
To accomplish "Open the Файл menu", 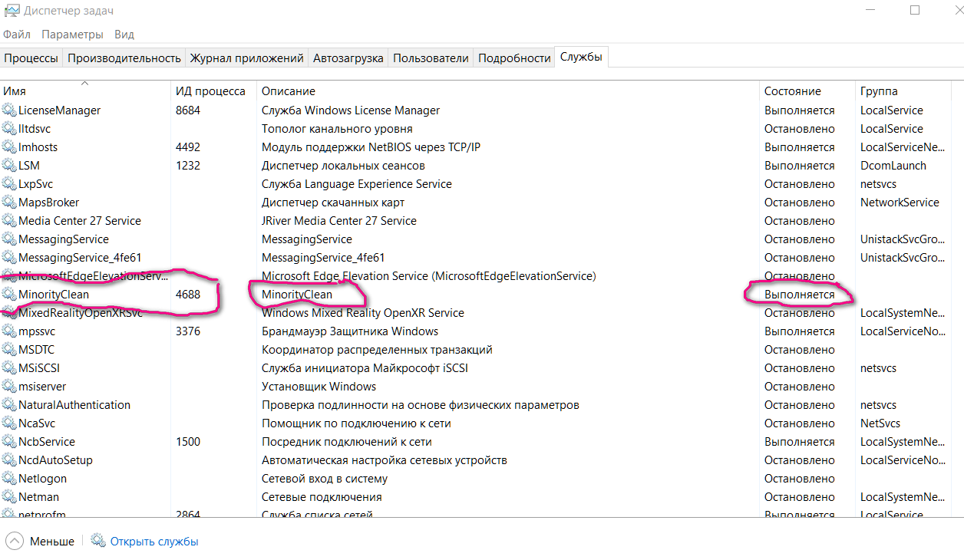I will 17,35.
